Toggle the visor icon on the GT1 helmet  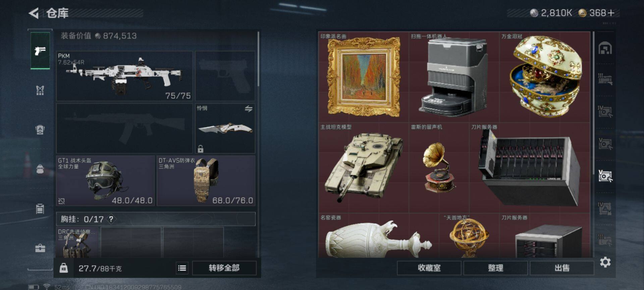coord(61,201)
